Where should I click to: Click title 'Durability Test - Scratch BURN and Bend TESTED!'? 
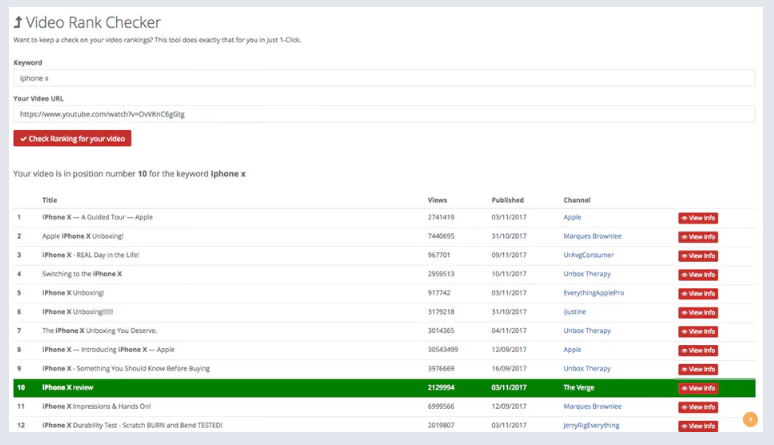(x=148, y=425)
